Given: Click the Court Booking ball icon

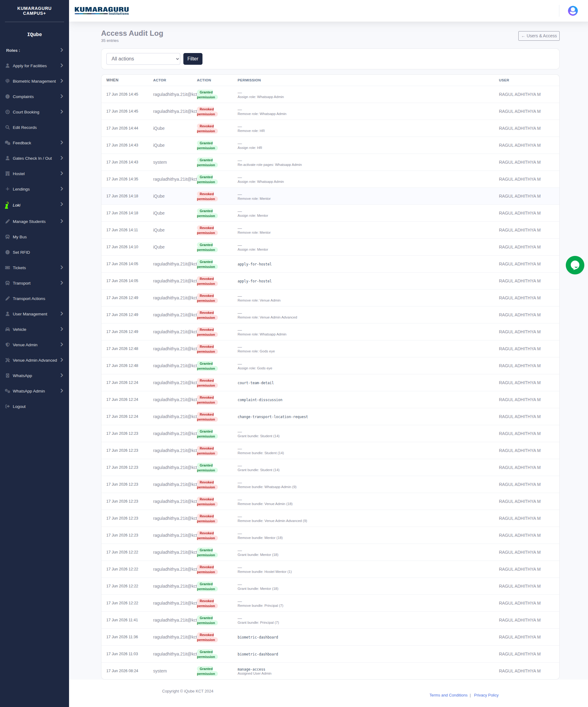Looking at the screenshot, I should click(7, 112).
